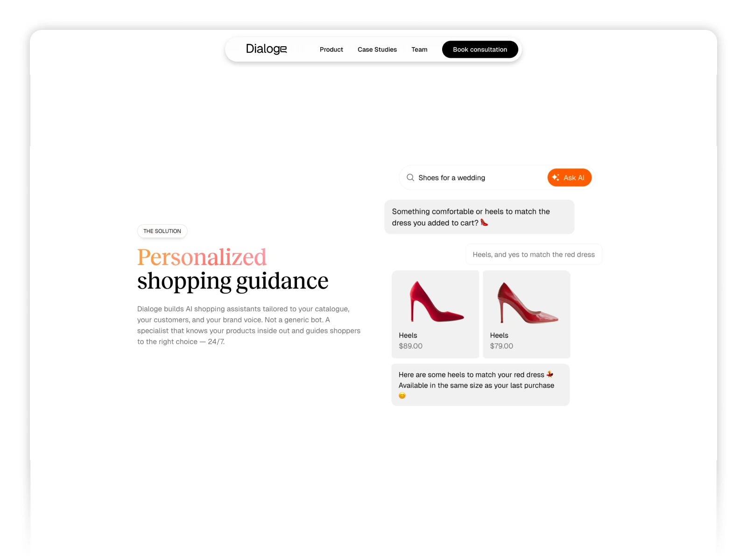Viewport: 747px width, 560px height.
Task: Go to Case Studies page
Action: [x=377, y=49]
